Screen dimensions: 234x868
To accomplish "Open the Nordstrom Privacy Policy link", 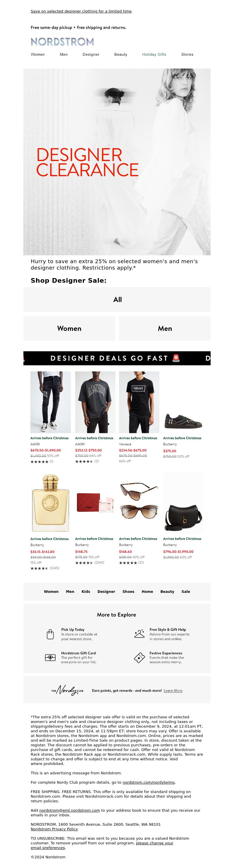I will 54,829.
